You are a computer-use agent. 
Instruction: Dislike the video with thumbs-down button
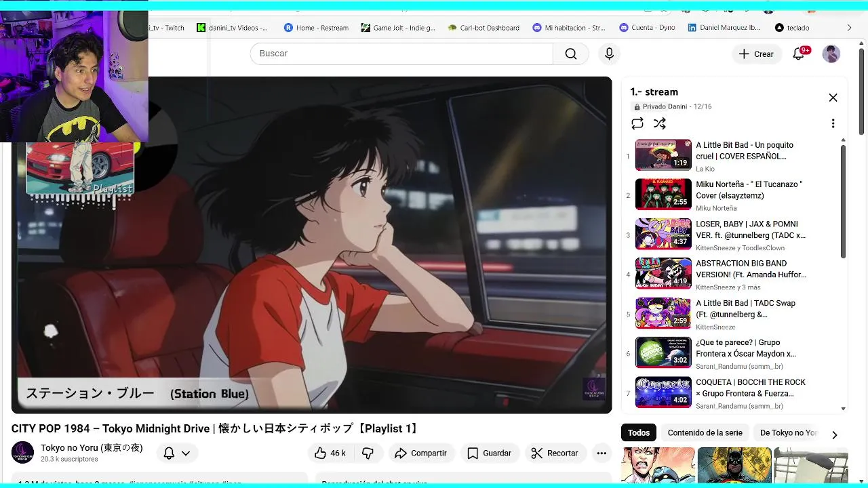[368, 453]
